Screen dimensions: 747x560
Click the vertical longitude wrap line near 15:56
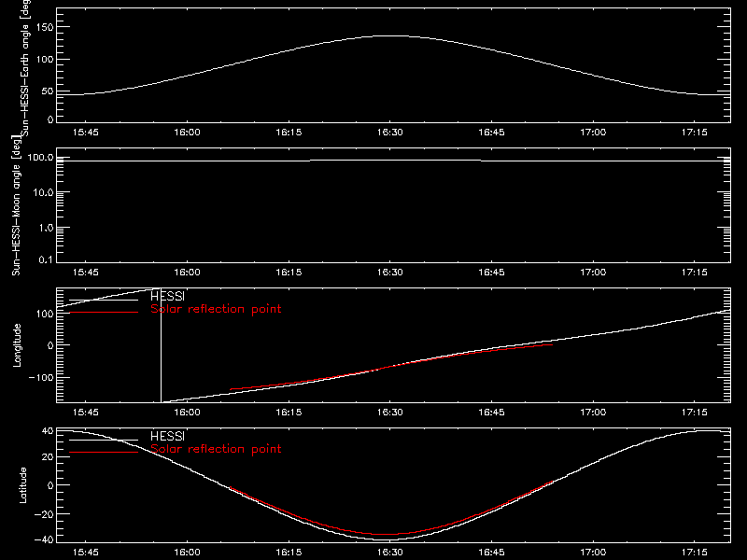click(x=161, y=345)
